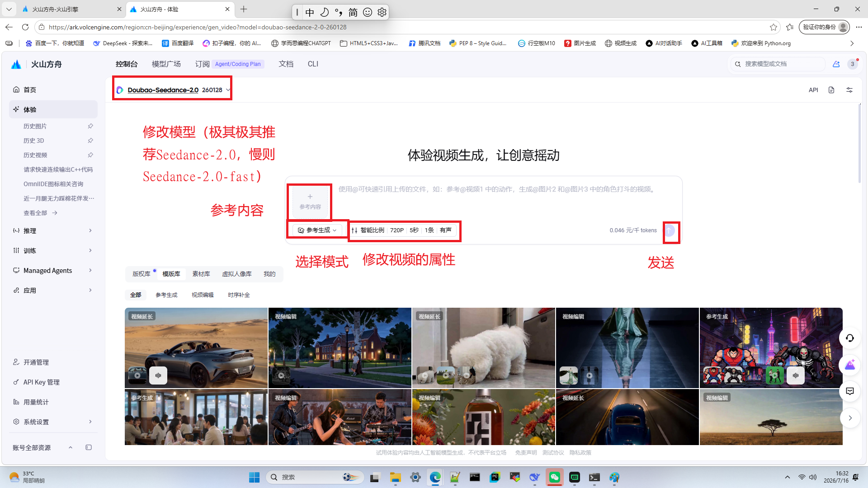Expand the Managed Agents section
The height and width of the screenshot is (488, 868).
53,270
